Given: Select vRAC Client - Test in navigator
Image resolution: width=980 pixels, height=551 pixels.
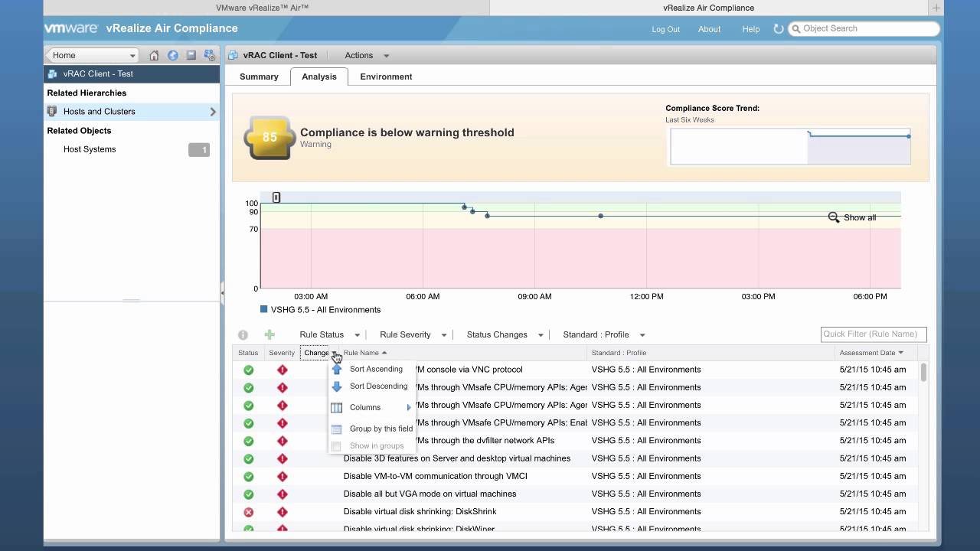Looking at the screenshot, I should [132, 74].
